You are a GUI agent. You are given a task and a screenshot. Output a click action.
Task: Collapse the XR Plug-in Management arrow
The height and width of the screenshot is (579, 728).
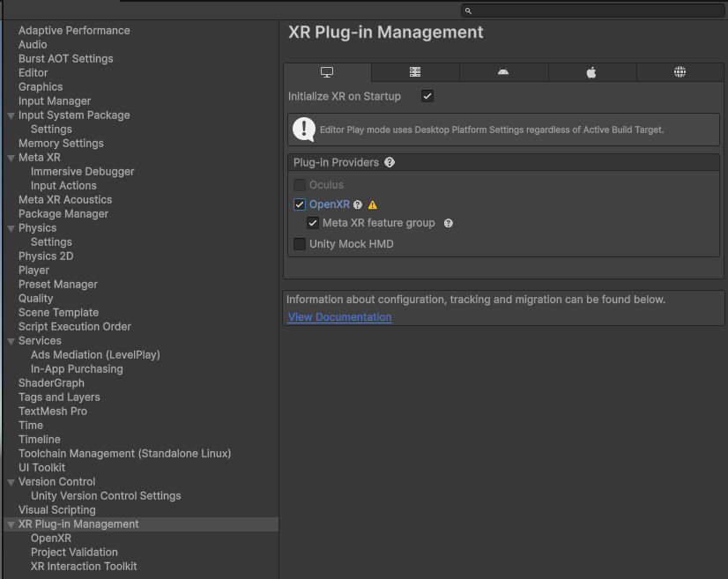point(11,524)
